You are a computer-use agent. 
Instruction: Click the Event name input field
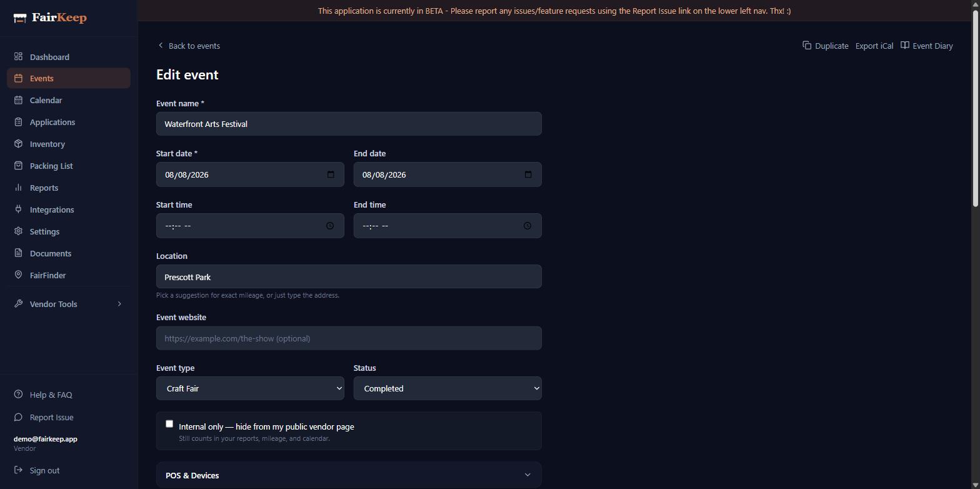(x=349, y=124)
